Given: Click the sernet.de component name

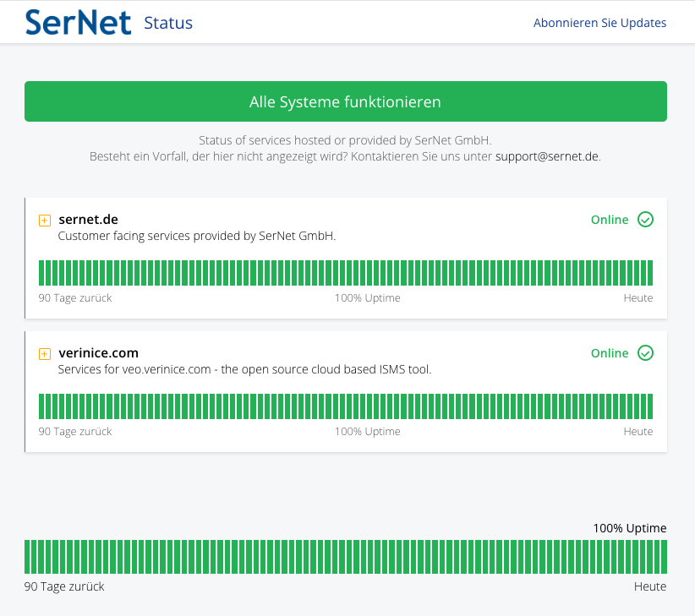Looking at the screenshot, I should click(x=88, y=220).
